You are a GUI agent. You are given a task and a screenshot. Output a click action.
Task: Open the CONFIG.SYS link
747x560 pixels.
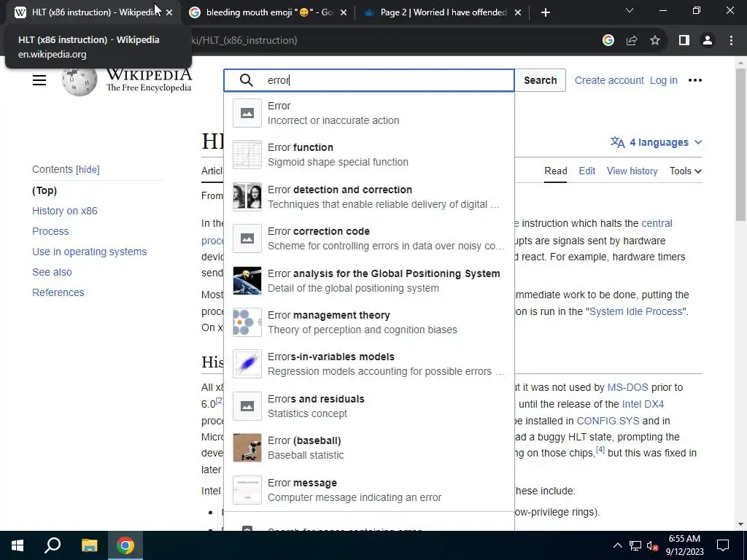pyautogui.click(x=608, y=421)
